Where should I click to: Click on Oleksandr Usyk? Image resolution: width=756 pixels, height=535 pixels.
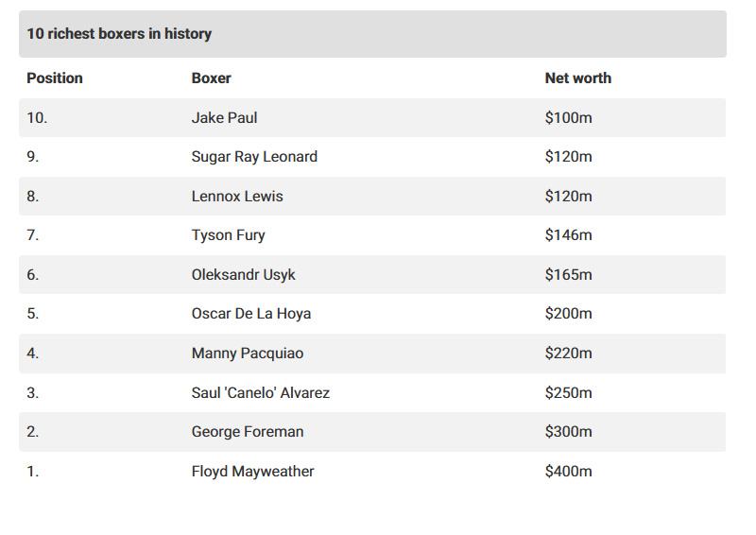[243, 275]
